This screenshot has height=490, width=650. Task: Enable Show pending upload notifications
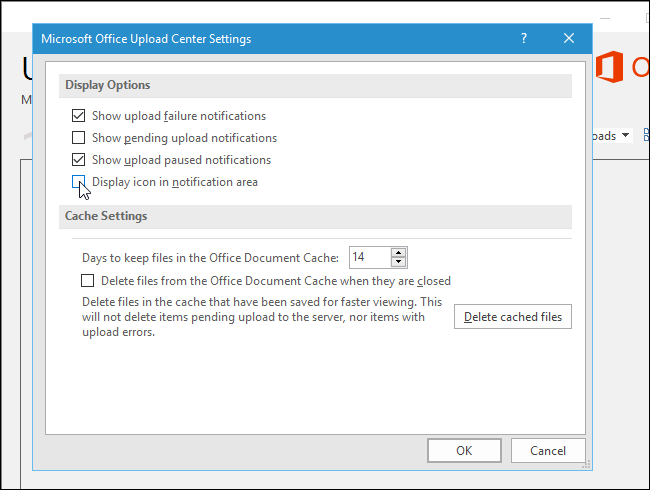coord(78,138)
